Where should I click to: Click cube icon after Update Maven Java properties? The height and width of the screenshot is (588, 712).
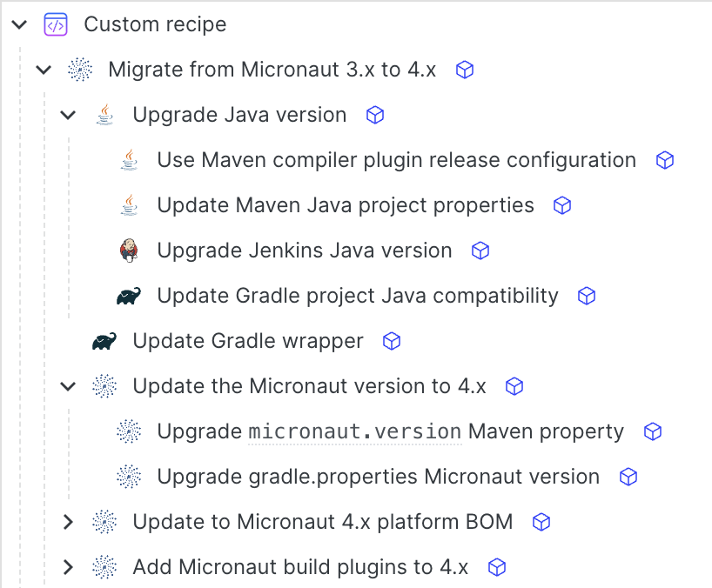[x=562, y=205]
